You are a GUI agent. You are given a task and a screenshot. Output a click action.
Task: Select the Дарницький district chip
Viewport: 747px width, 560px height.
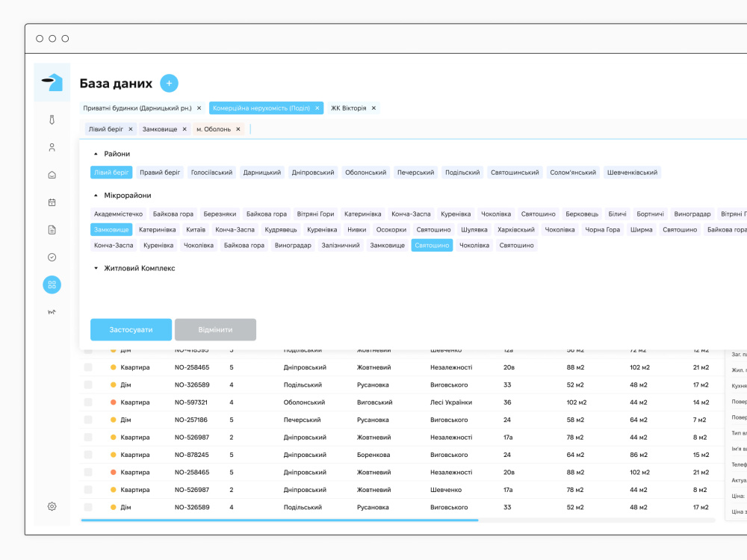click(x=262, y=172)
